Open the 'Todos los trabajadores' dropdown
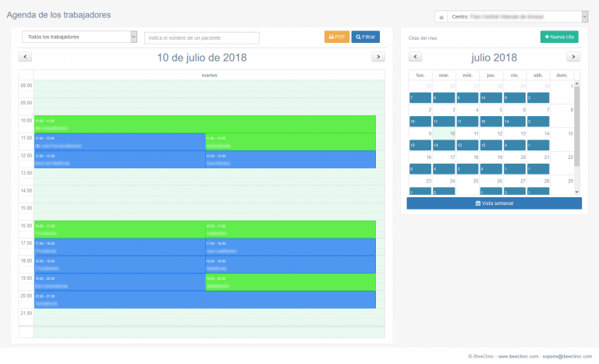This screenshot has width=599, height=364. pyautogui.click(x=79, y=37)
